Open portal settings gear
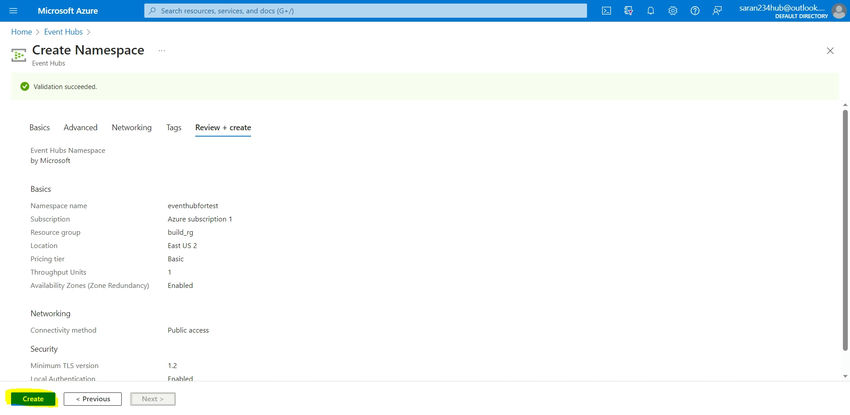This screenshot has width=850, height=415. (673, 11)
